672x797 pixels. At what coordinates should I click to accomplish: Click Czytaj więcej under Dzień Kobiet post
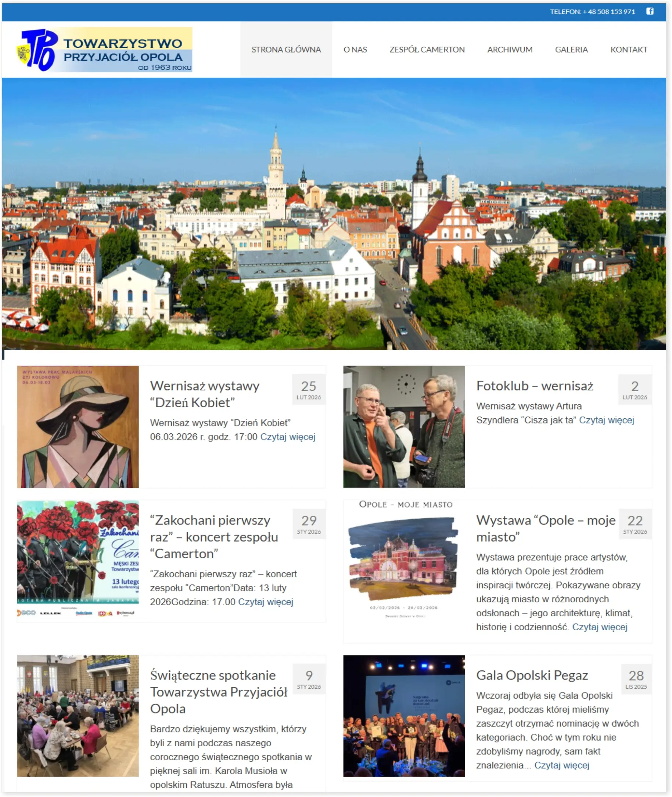pyautogui.click(x=288, y=437)
